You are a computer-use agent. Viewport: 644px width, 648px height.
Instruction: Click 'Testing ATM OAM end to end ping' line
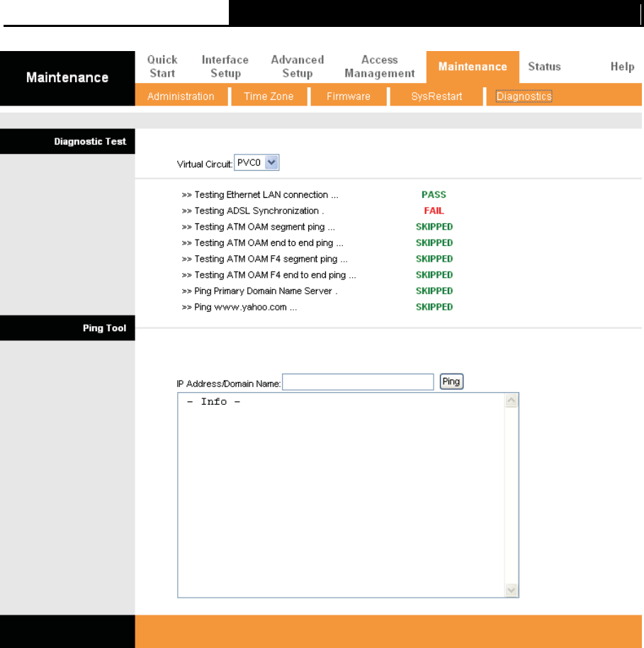[x=262, y=243]
